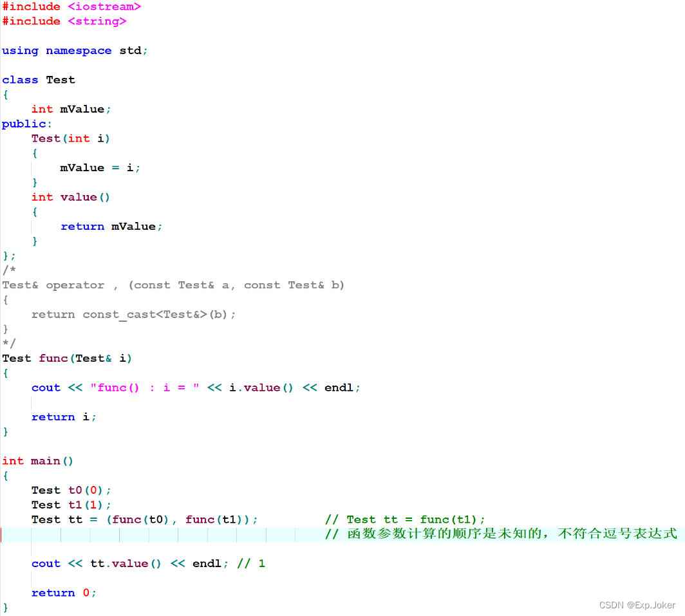Place cursor on 'using namespace std' line
Screen dimensions: 685x616
pyautogui.click(x=75, y=50)
